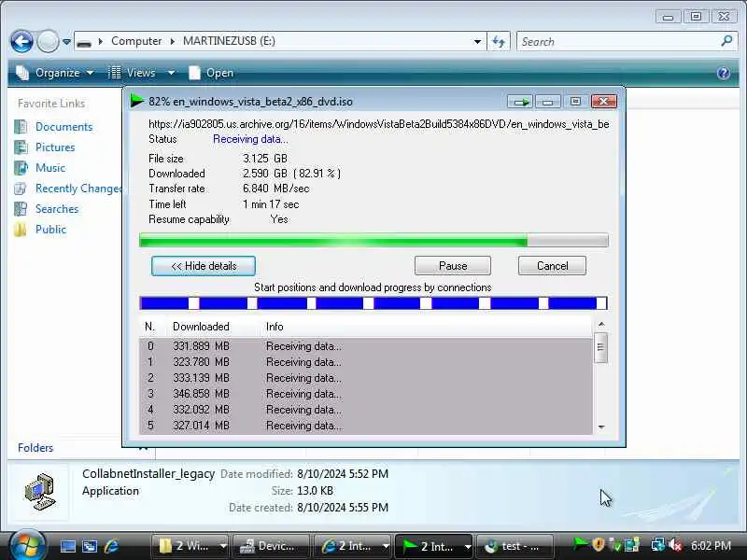Click the Views button
747x560 pixels.
click(x=133, y=73)
